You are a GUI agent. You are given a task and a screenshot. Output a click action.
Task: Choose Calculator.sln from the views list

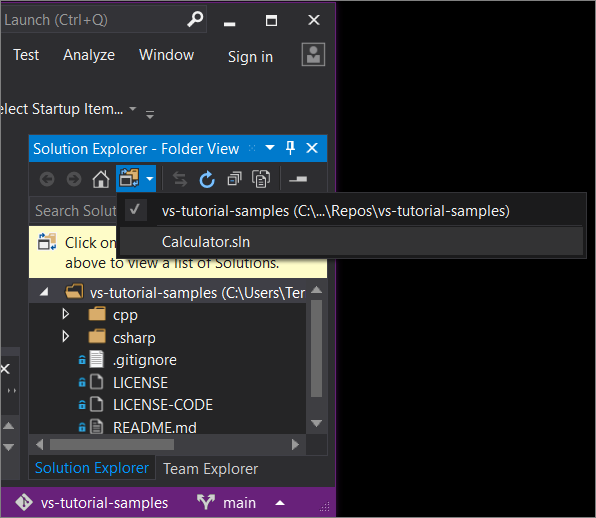tap(351, 242)
